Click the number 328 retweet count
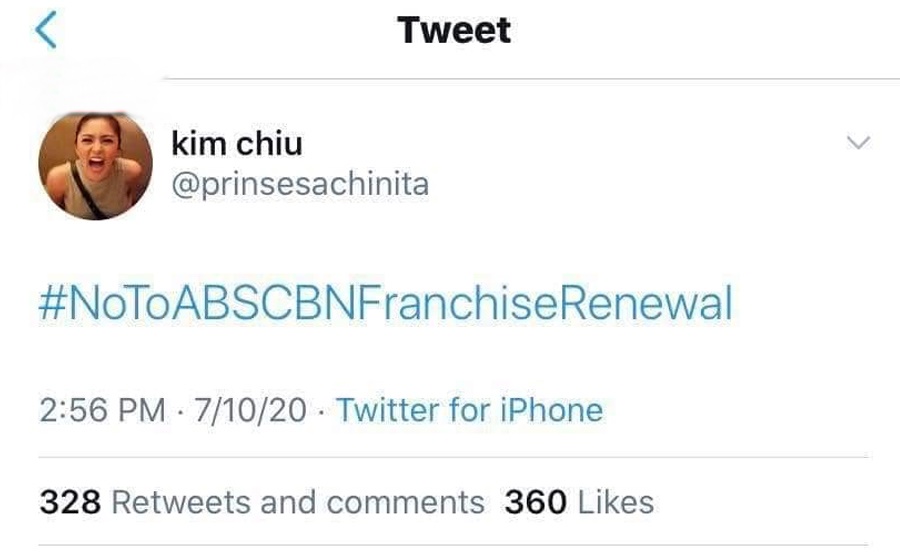900x554 pixels. coord(70,502)
